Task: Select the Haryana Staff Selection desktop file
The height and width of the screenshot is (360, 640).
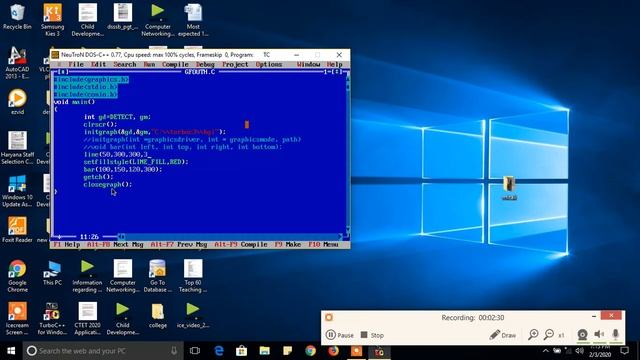Action: tap(17, 147)
